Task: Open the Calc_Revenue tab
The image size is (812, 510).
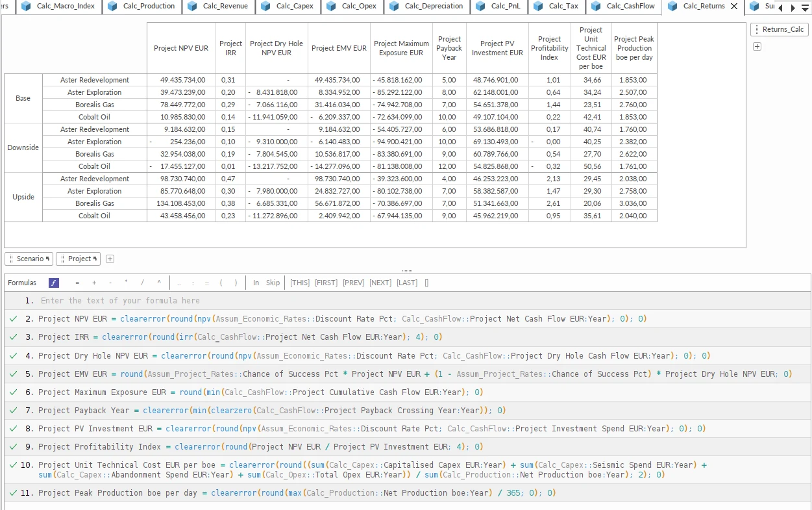Action: click(218, 6)
